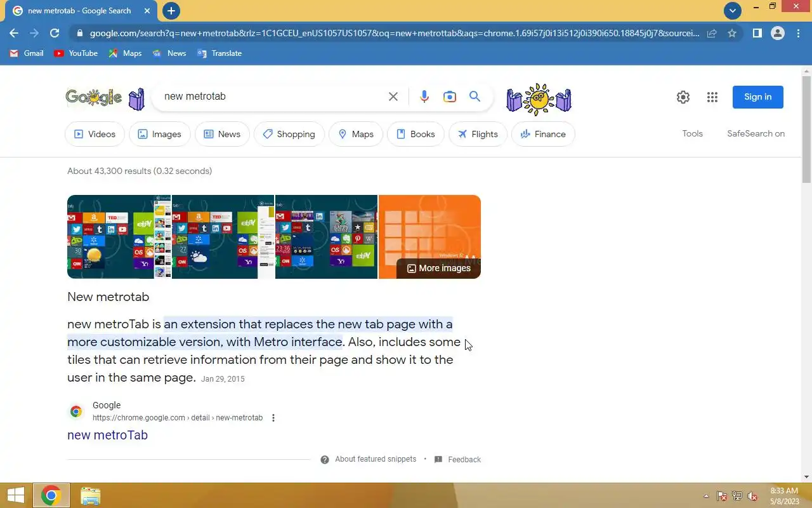
Task: Click the Sign in button
Action: pos(758,97)
